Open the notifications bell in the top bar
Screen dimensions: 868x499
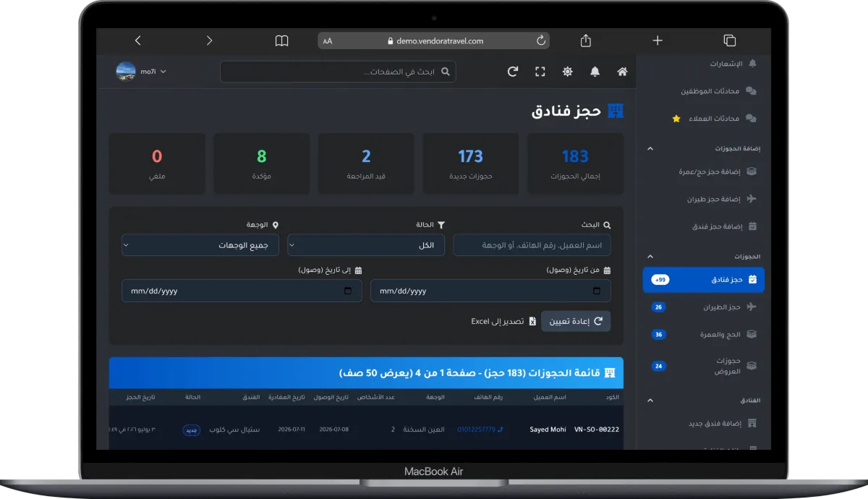click(595, 72)
